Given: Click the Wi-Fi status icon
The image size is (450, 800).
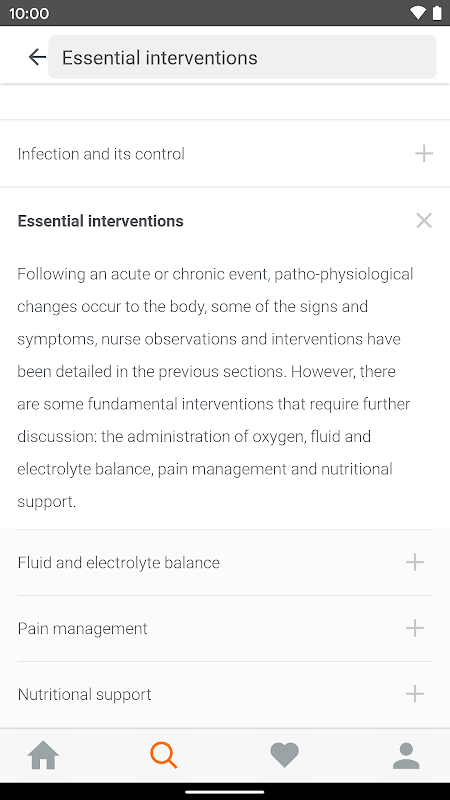Looking at the screenshot, I should 418,13.
